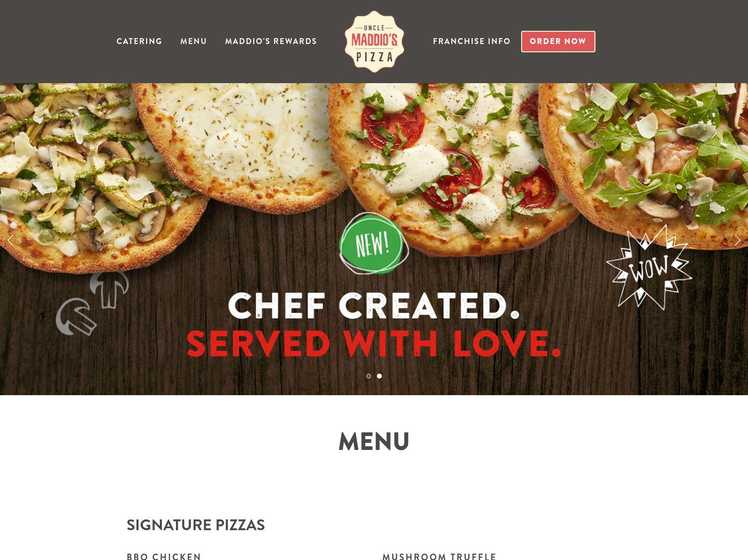748x560 pixels.
Task: Open the Catering page
Action: pyautogui.click(x=139, y=42)
